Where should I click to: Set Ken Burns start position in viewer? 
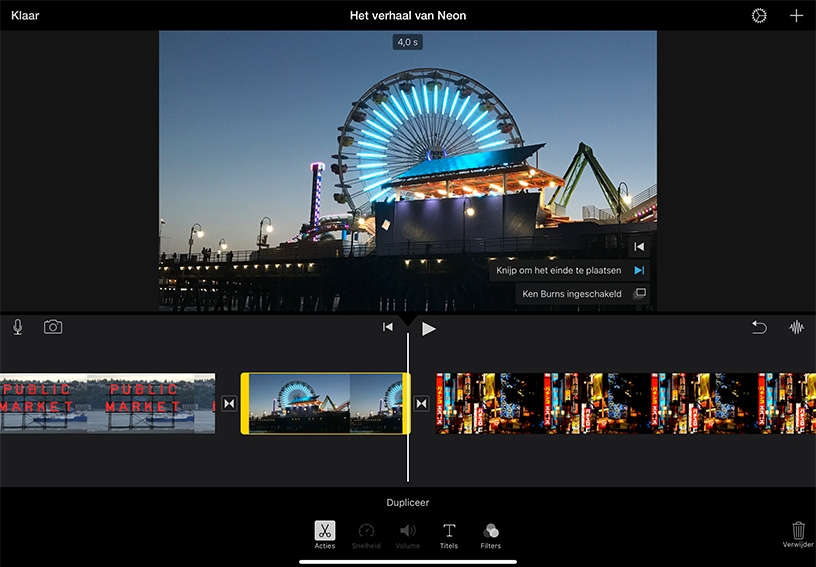(x=639, y=247)
